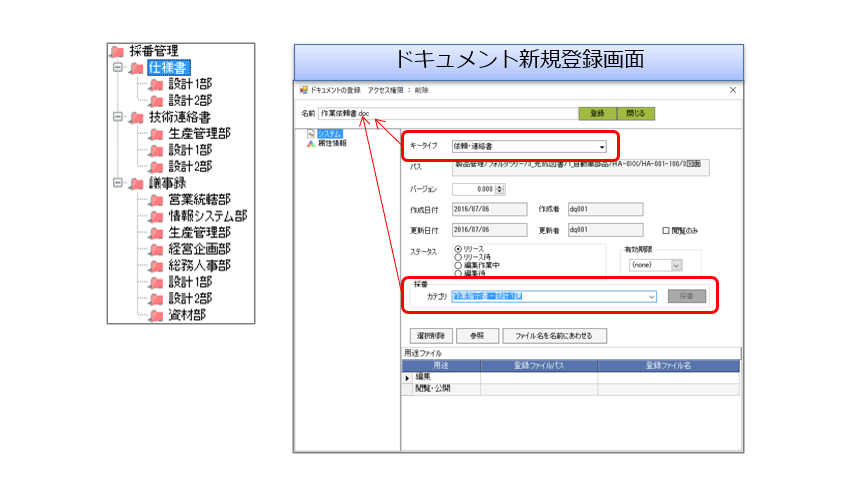The height and width of the screenshot is (502, 841).
Task: Click folder icon of 生産管理部 under 技術連絡書
Action: (156, 134)
